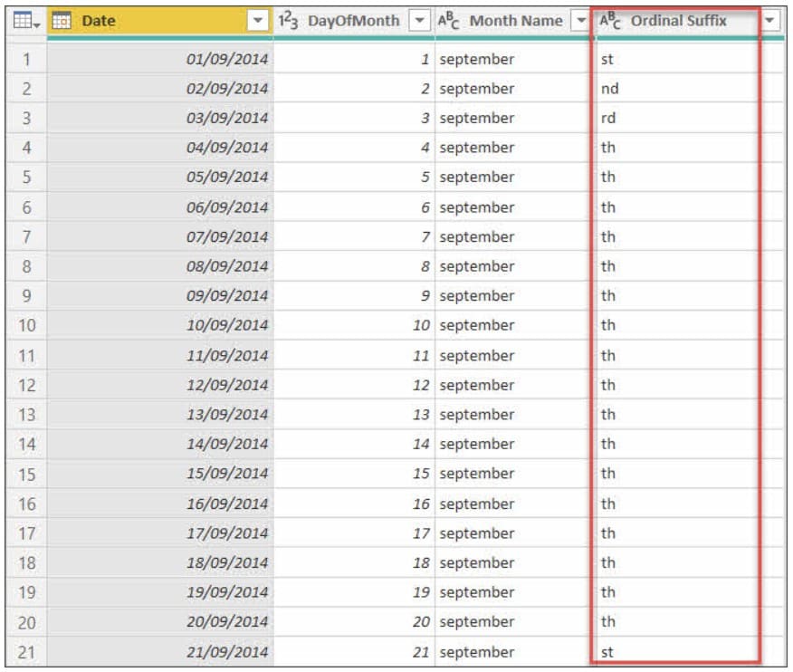
Task: Click DayOfMonth cell with value 16
Action: tap(354, 504)
